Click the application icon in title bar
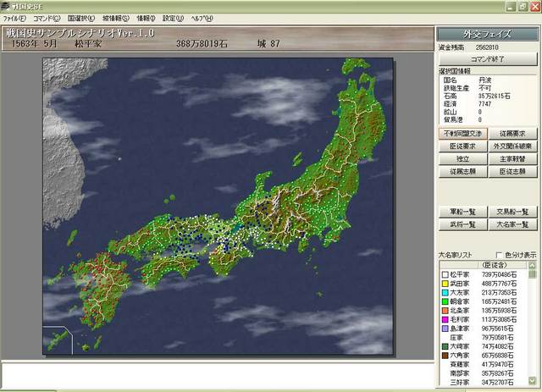542x392 pixels. [5, 6]
